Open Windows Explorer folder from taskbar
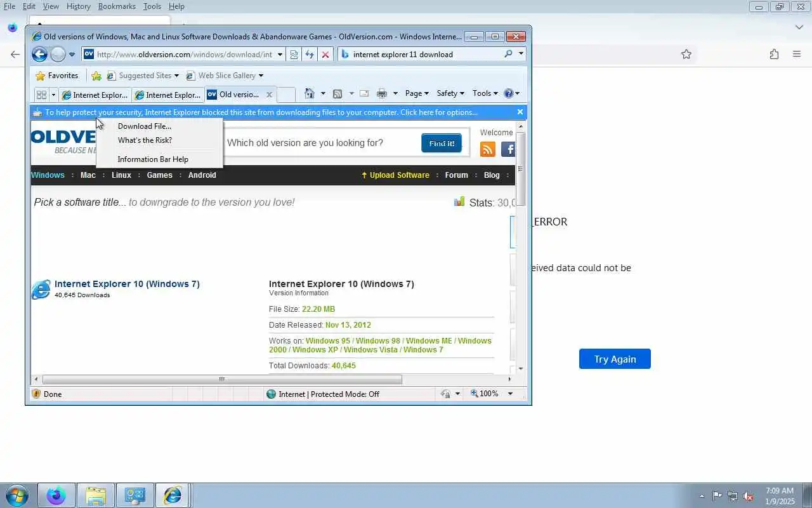The width and height of the screenshot is (812, 508). (95, 495)
